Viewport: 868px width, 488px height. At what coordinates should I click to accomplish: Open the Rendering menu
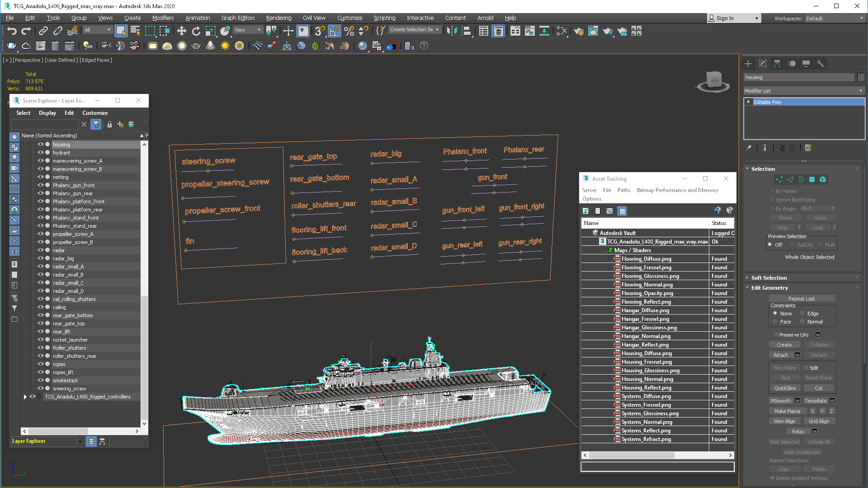[x=278, y=18]
